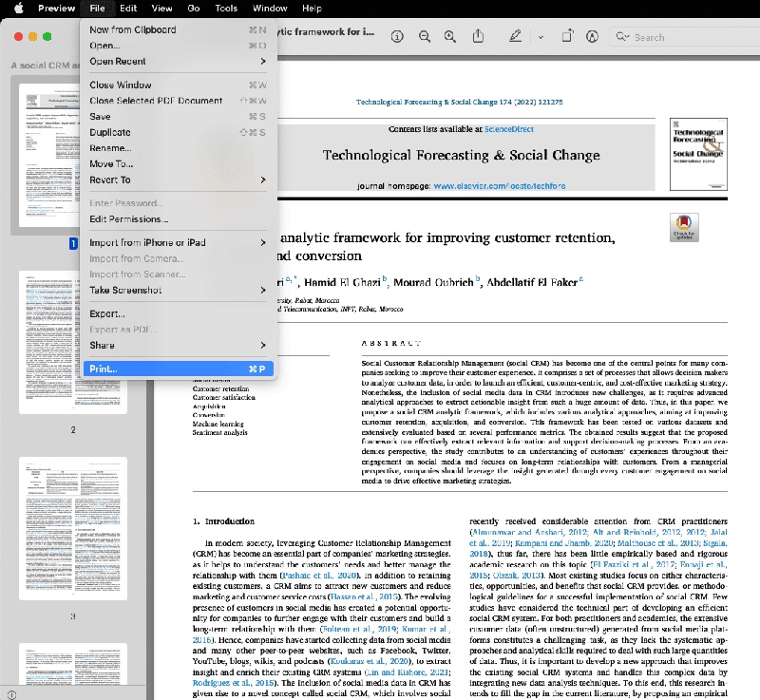Open the ScienceDirect link
Image resolution: width=760 pixels, height=700 pixels.
(508, 129)
